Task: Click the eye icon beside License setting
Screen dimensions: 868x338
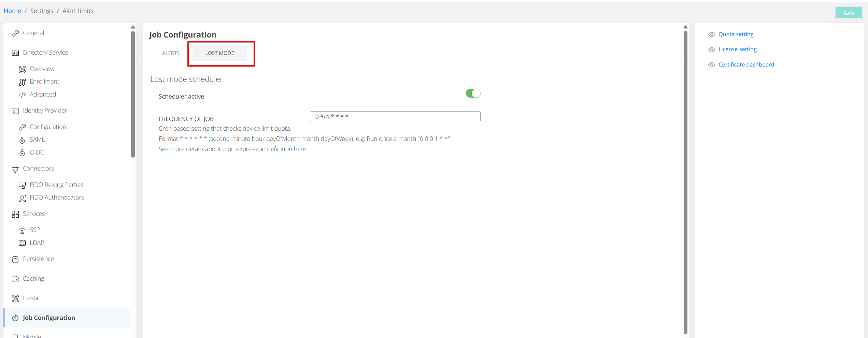Action: point(711,50)
